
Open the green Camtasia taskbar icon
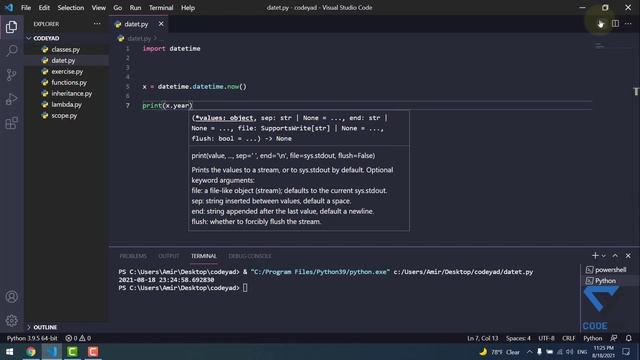pos(72,351)
